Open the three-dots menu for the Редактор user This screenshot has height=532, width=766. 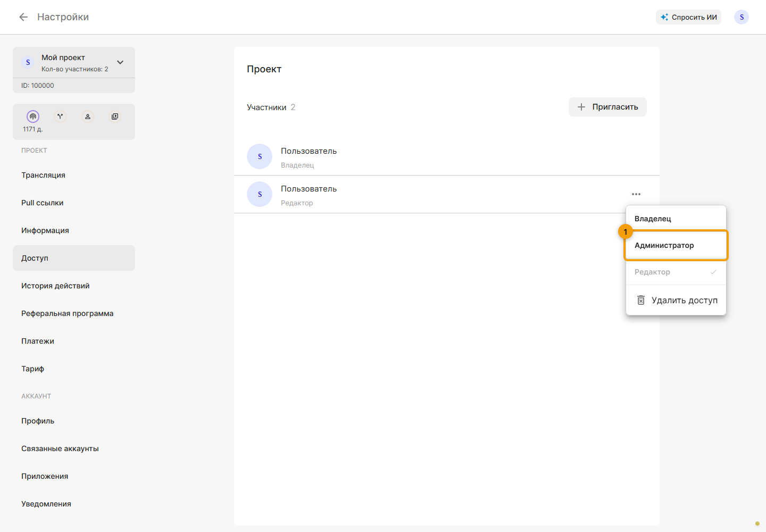(636, 194)
